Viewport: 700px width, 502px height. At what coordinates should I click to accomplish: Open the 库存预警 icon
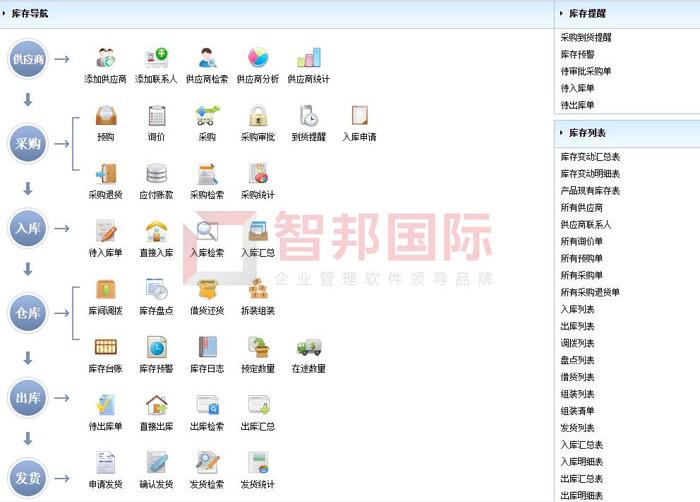tap(157, 347)
